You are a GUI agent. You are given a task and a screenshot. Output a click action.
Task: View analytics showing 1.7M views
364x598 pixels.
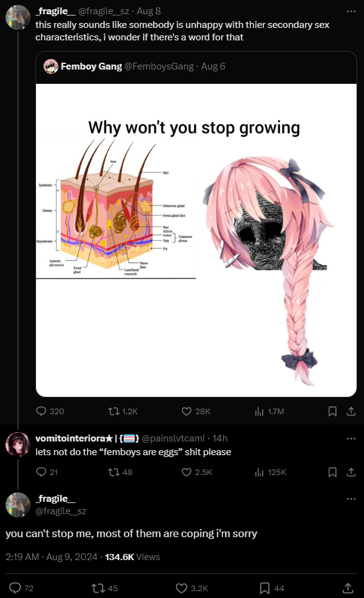point(270,411)
